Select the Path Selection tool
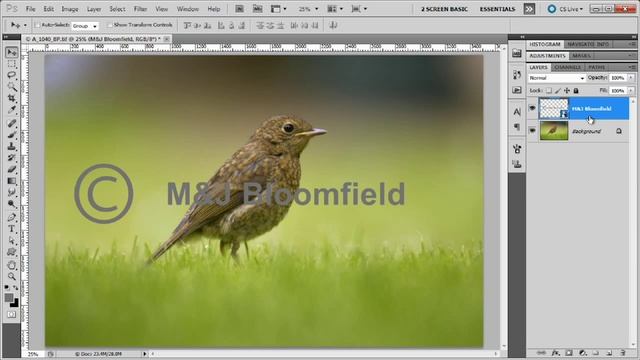This screenshot has height=360, width=640. point(11,240)
